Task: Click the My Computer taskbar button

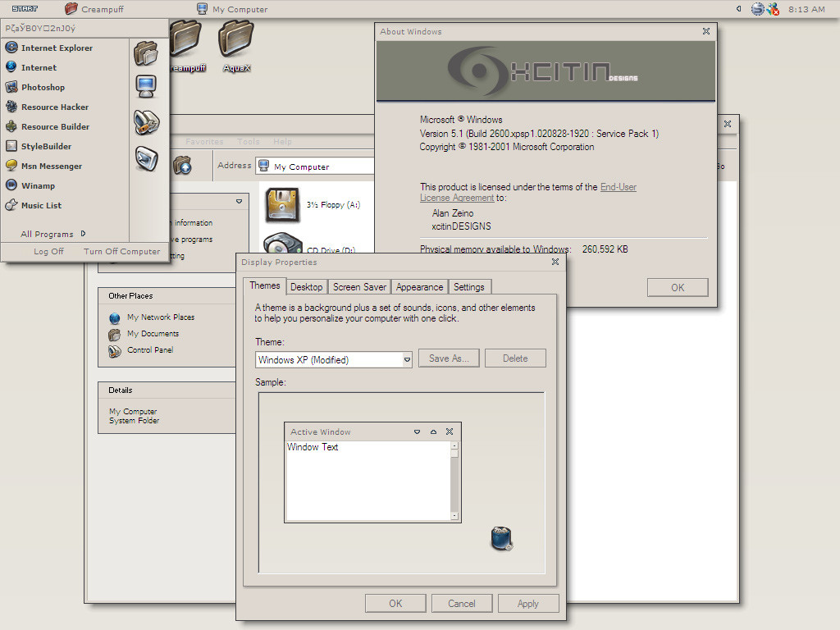Action: point(232,9)
